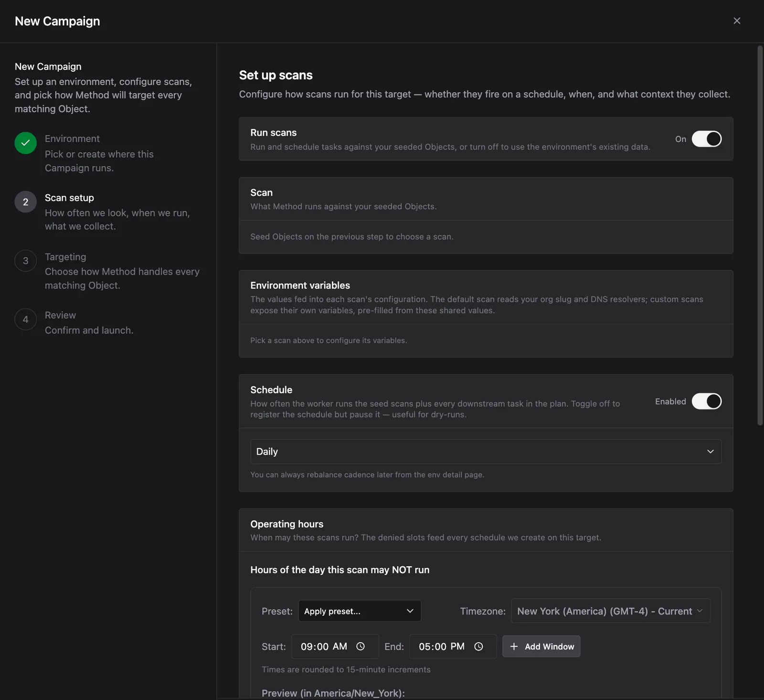Click the Review step label

(x=60, y=315)
